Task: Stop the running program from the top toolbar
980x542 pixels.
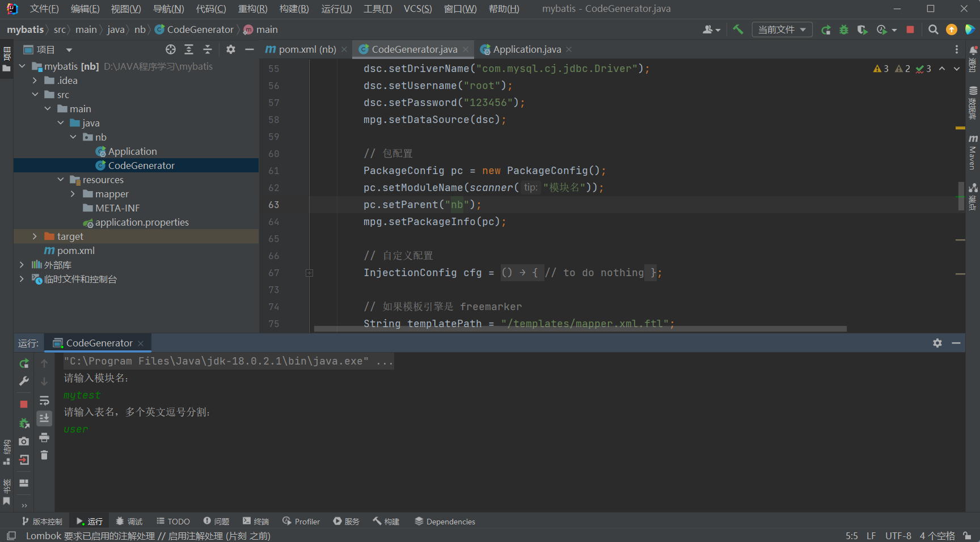Action: 910,29
